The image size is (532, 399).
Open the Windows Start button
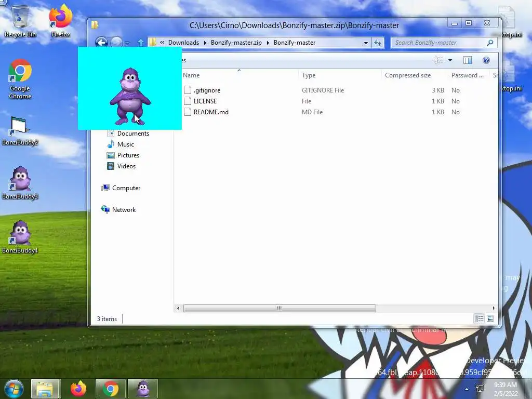pyautogui.click(x=14, y=389)
